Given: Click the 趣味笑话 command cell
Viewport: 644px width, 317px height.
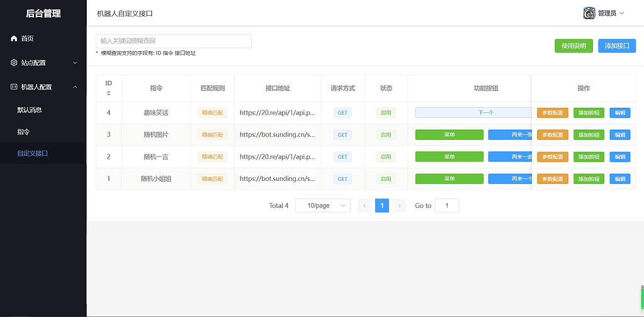Looking at the screenshot, I should [x=156, y=113].
